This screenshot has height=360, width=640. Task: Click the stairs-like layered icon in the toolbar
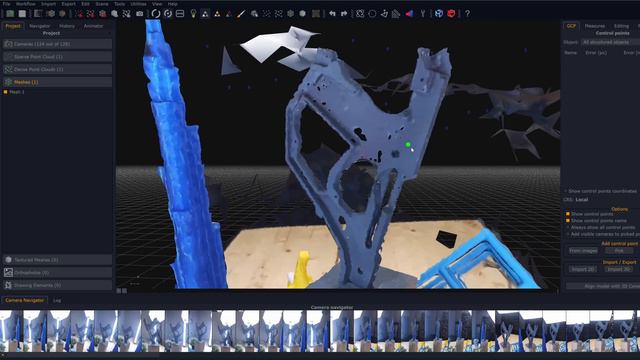396,14
